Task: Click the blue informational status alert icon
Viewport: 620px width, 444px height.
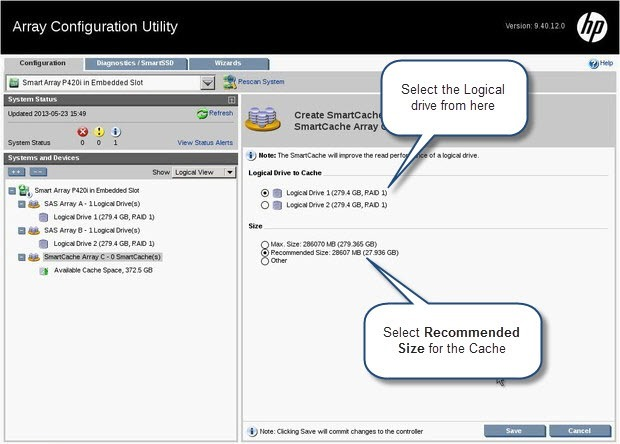Action: pos(115,132)
